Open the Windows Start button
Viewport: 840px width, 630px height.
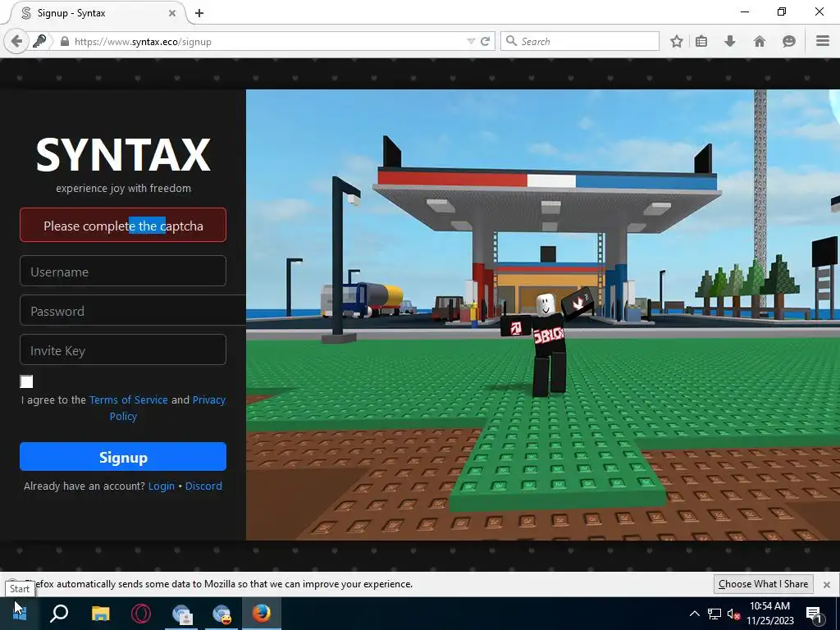coord(20,614)
